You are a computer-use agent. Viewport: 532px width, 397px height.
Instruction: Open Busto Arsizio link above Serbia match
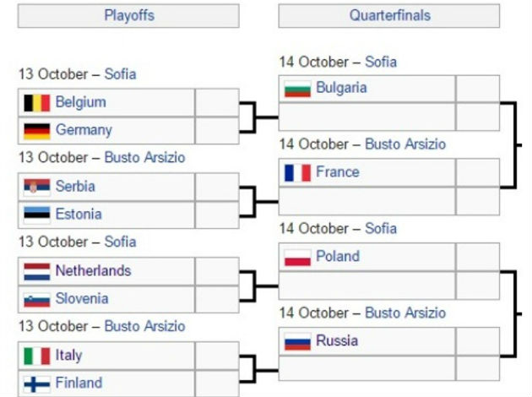pyautogui.click(x=144, y=158)
